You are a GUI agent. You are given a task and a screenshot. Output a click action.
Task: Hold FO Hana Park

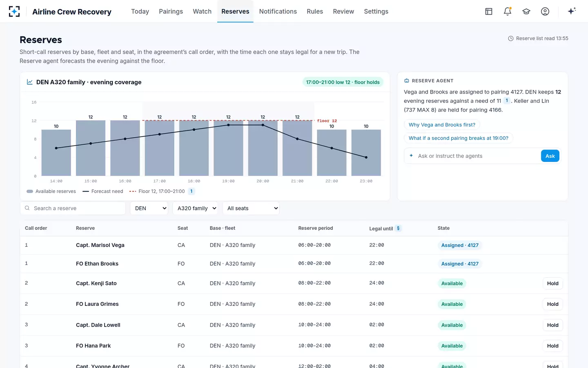click(x=553, y=346)
